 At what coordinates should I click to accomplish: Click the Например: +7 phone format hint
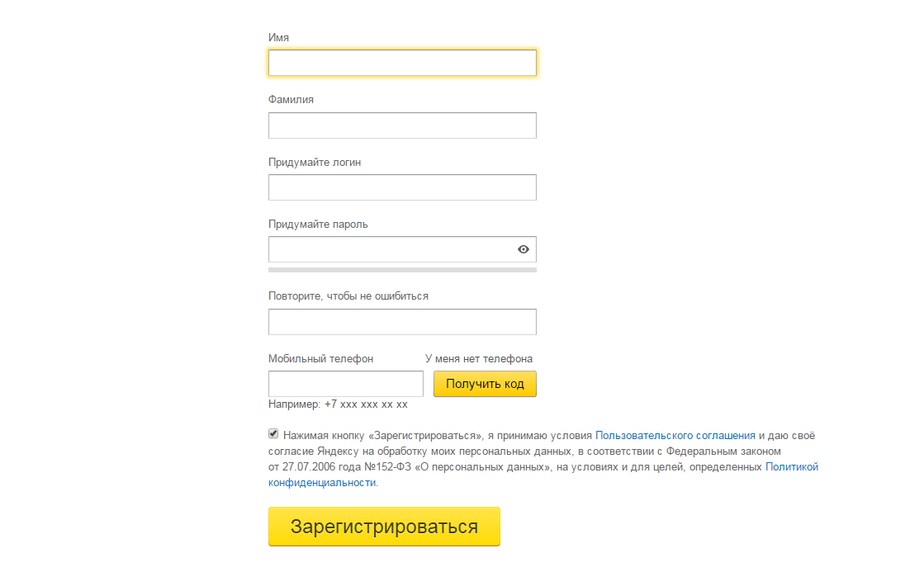point(338,404)
